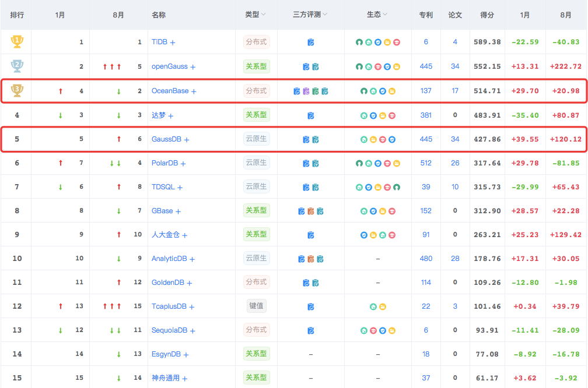Click the plus icon after TcaplusDB

click(x=191, y=307)
